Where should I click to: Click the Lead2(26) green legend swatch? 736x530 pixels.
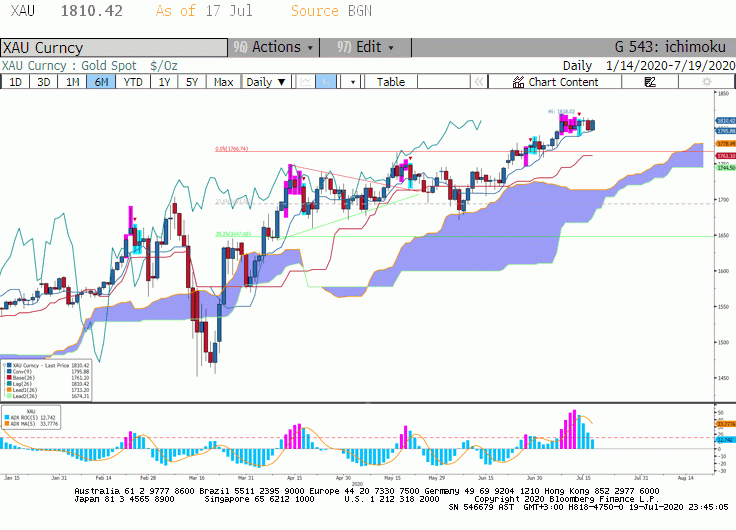click(9, 396)
